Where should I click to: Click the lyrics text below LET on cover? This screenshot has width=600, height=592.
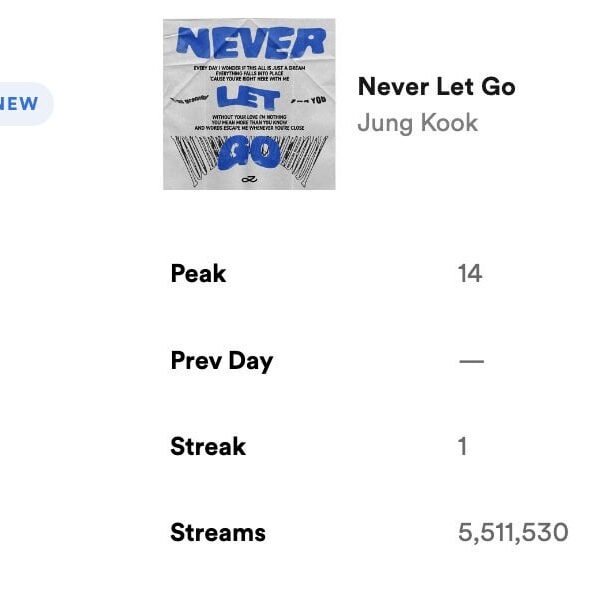tap(249, 123)
